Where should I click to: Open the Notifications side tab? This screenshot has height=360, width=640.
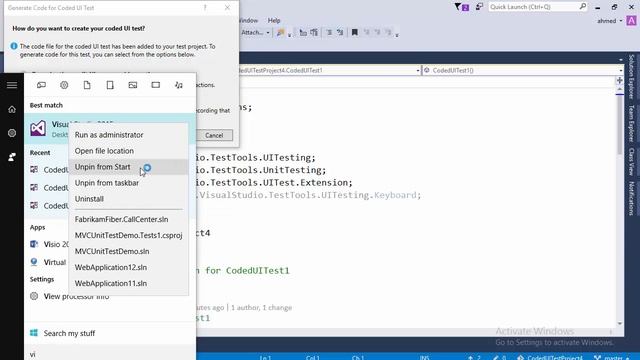pyautogui.click(x=631, y=198)
